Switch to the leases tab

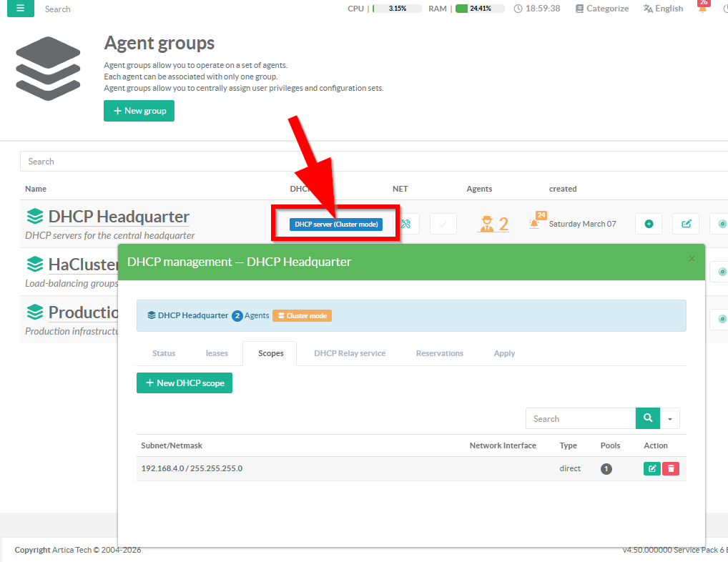(x=217, y=353)
